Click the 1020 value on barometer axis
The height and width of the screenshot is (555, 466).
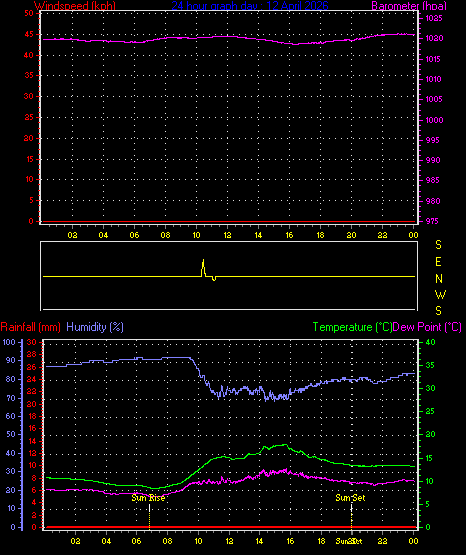[x=434, y=39]
